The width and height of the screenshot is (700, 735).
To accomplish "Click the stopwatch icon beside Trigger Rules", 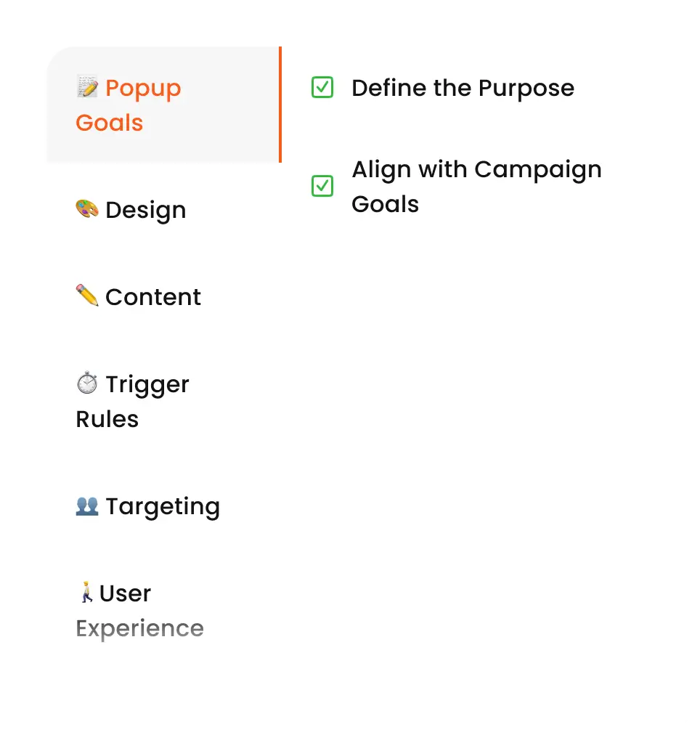I will coord(87,383).
